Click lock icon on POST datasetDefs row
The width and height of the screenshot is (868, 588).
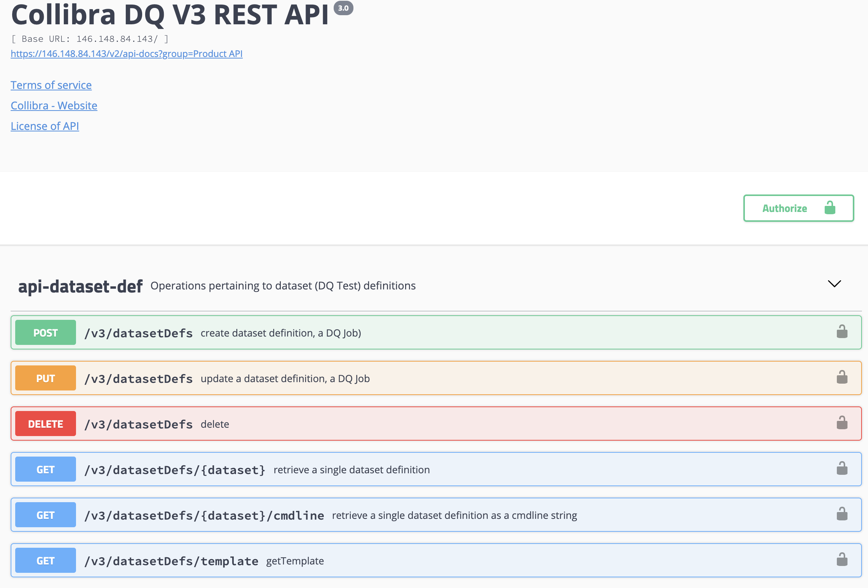point(842,332)
